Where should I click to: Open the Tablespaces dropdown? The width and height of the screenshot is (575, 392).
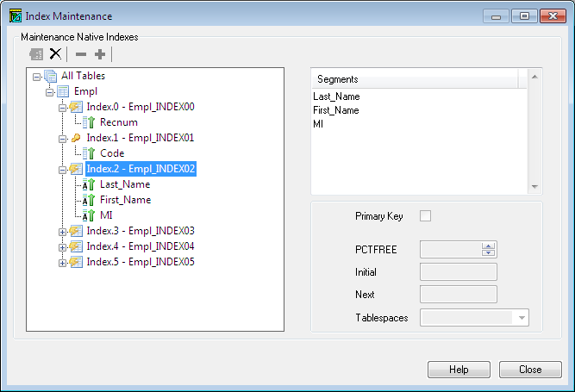coord(521,318)
